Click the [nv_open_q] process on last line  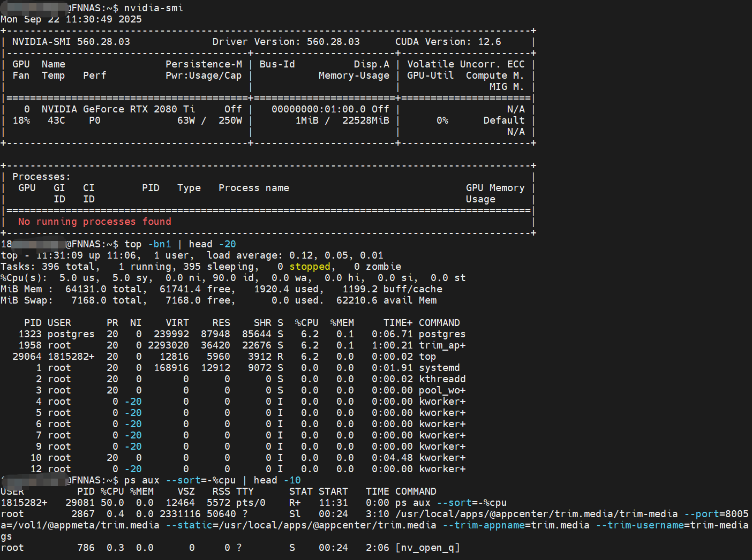tap(427, 548)
